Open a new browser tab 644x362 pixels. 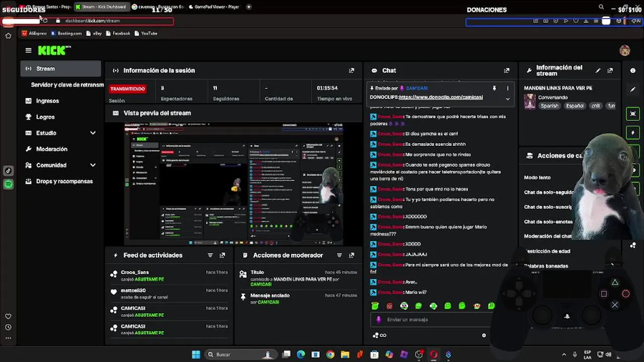pyautogui.click(x=249, y=7)
